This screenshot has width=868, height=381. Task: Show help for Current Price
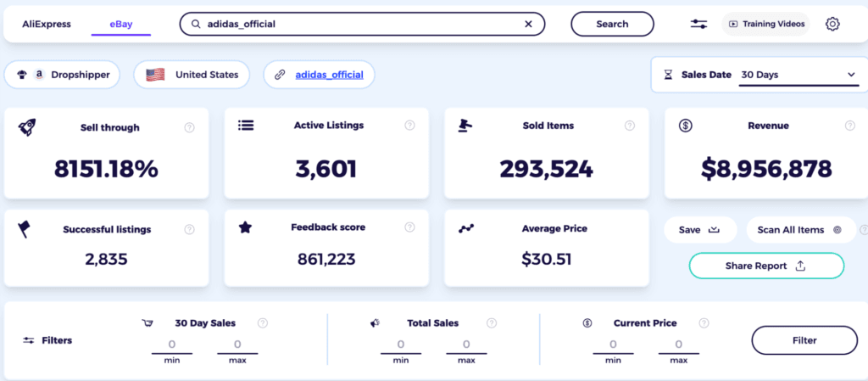click(704, 322)
